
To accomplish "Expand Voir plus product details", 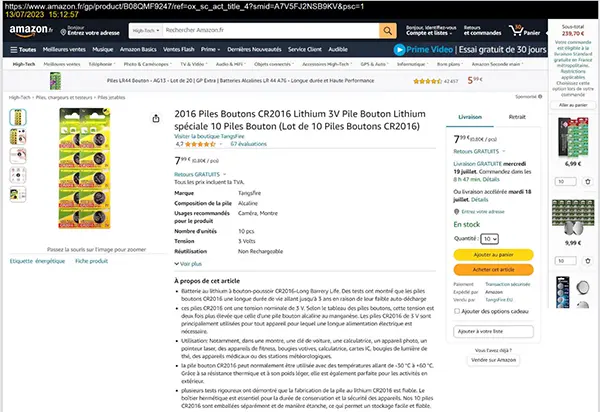I will 188,264.
